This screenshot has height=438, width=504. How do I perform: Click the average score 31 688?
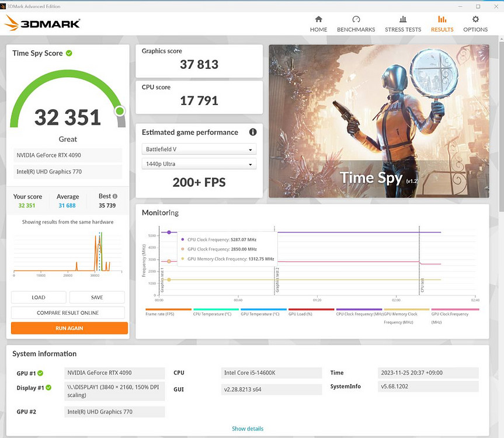point(67,206)
